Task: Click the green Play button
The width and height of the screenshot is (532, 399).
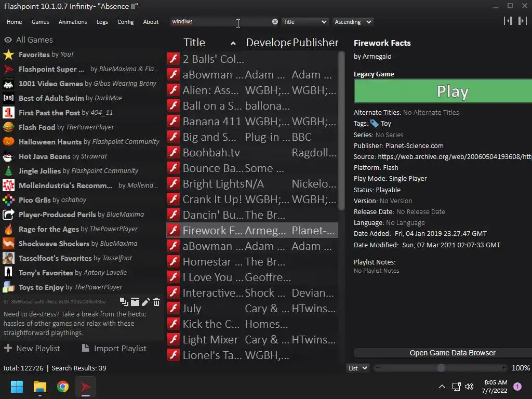Action: click(443, 91)
